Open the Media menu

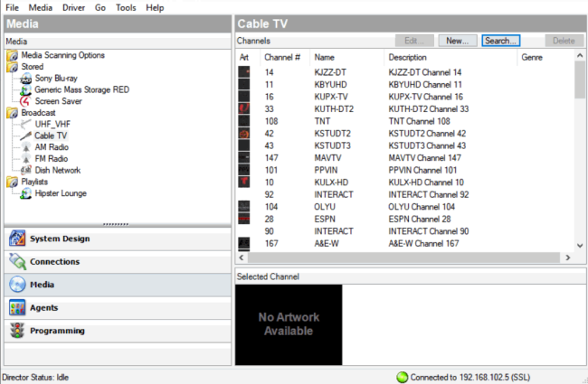pos(41,7)
